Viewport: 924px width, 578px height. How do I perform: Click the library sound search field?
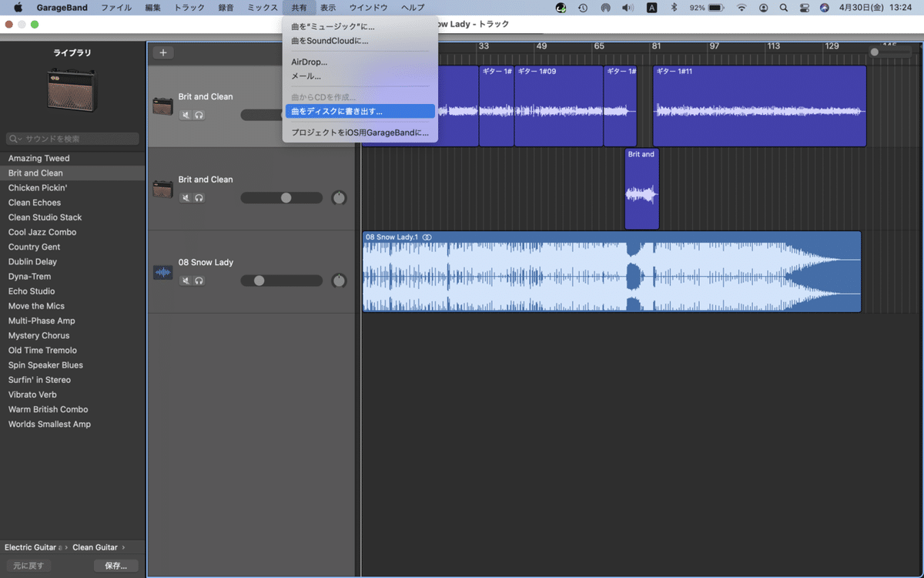[72, 139]
